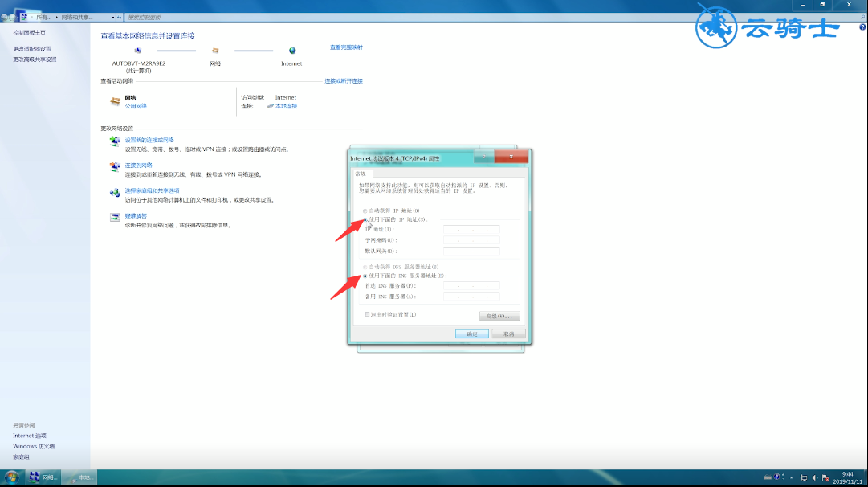
Task: Click the Control Panel taskbar item
Action: [x=43, y=477]
